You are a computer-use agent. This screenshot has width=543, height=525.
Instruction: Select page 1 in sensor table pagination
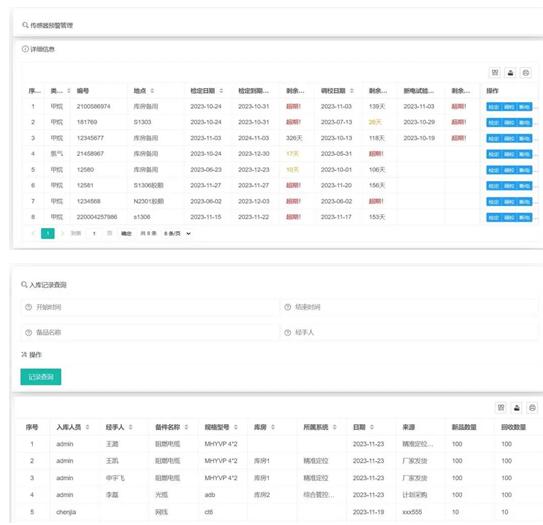click(48, 233)
